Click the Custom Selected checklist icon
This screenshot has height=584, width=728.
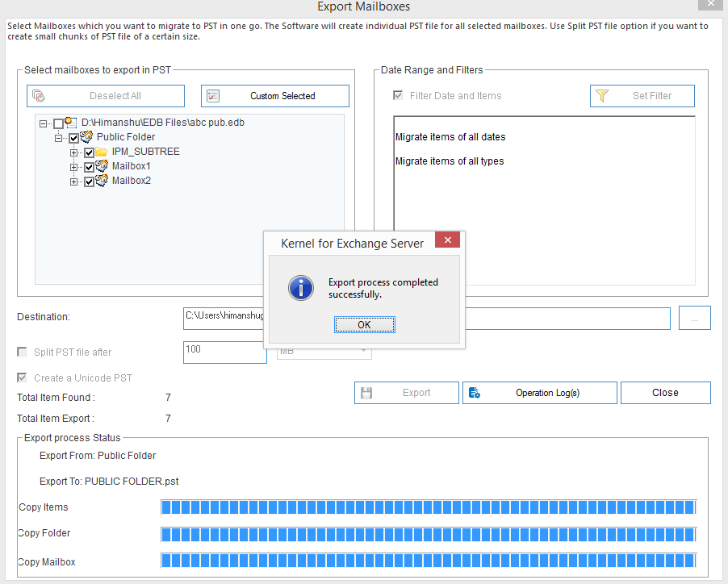pyautogui.click(x=213, y=96)
